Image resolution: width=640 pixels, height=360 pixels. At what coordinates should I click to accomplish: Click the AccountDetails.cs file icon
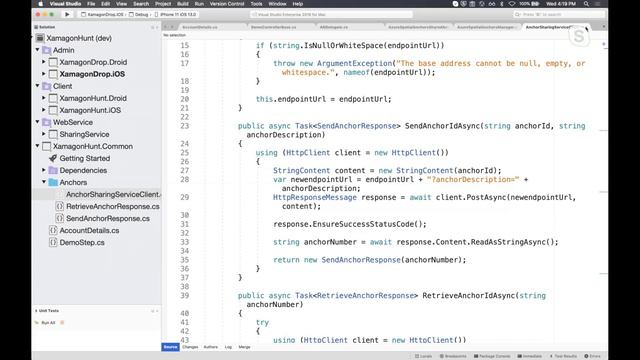(53, 231)
